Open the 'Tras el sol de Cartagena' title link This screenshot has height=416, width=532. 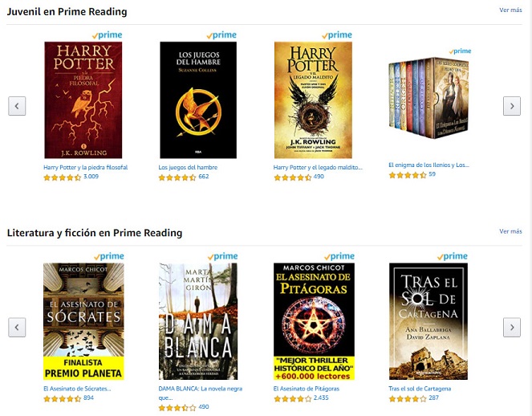coord(420,389)
